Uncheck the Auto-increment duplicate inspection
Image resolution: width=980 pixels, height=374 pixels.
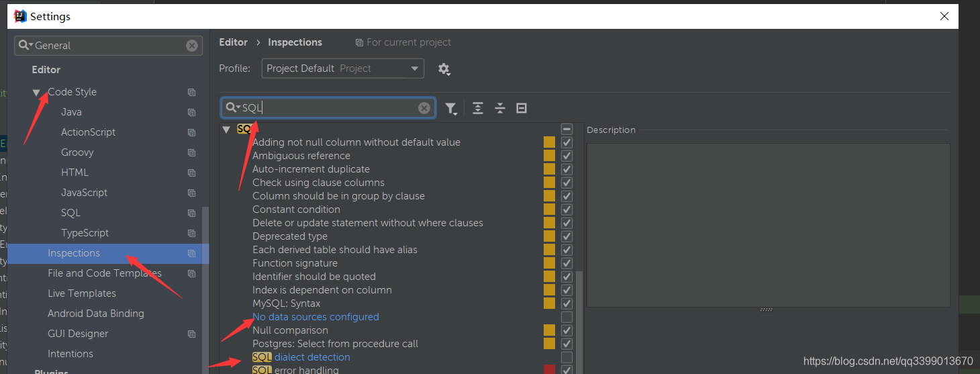(x=567, y=169)
